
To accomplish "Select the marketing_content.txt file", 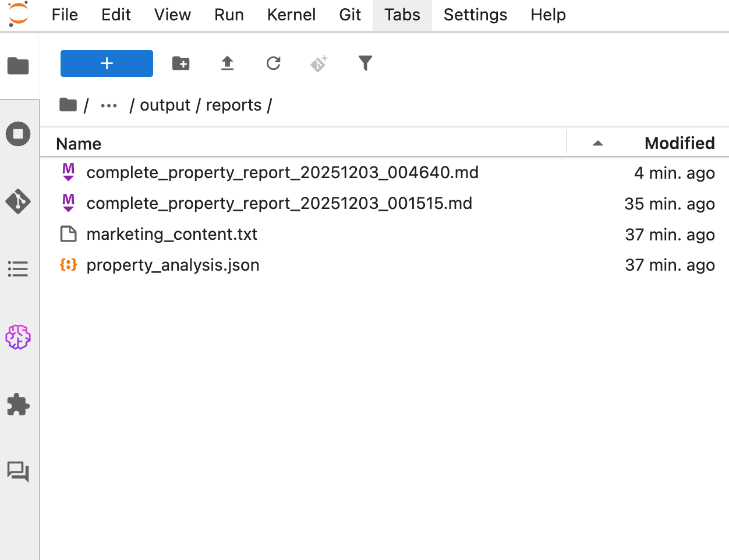I will pyautogui.click(x=384, y=235).
